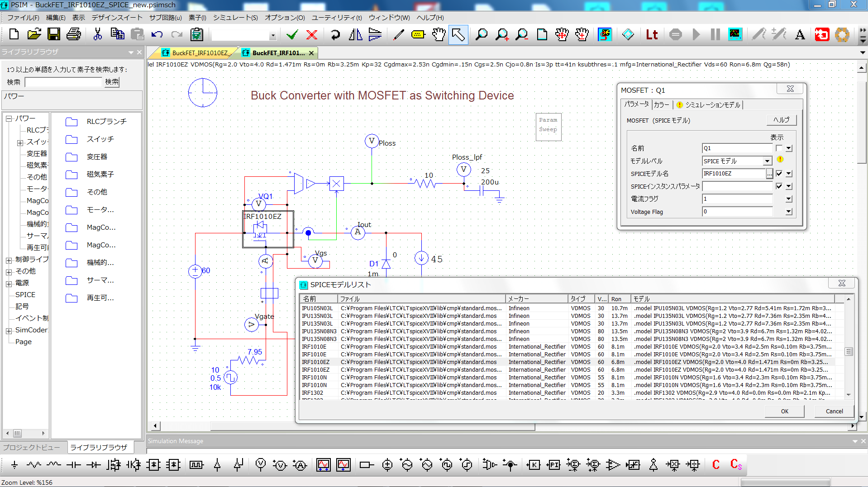This screenshot has height=487, width=868.
Task: Activate the pan hand tool
Action: point(438,34)
